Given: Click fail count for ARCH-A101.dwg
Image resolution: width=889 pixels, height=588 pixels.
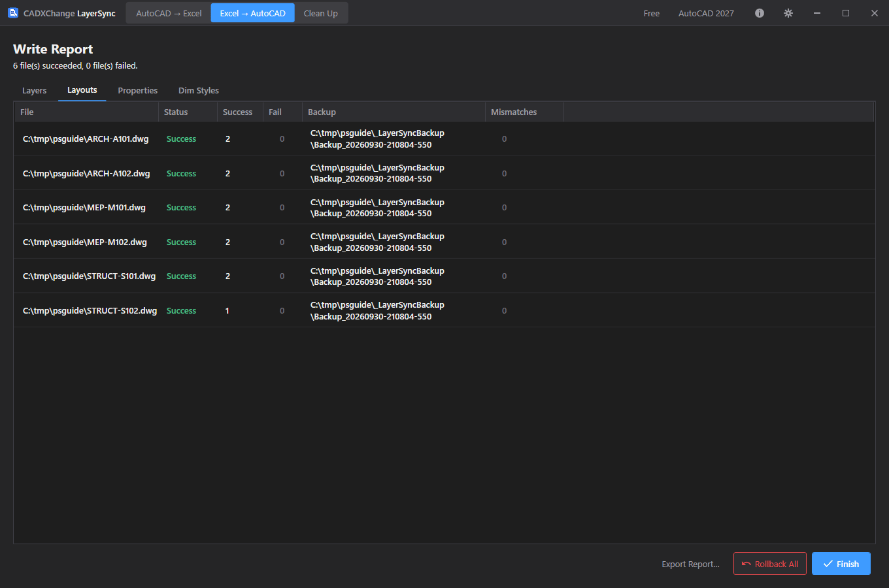Looking at the screenshot, I should (x=282, y=139).
